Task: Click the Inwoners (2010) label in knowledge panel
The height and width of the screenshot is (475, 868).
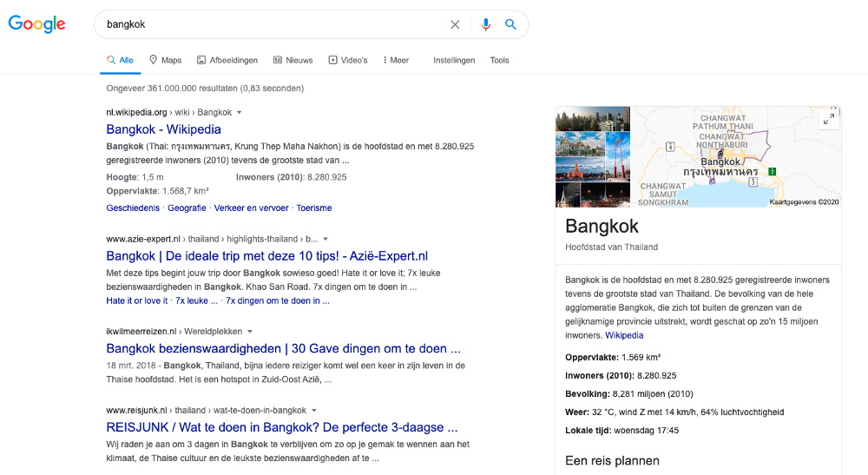Action: 600,376
